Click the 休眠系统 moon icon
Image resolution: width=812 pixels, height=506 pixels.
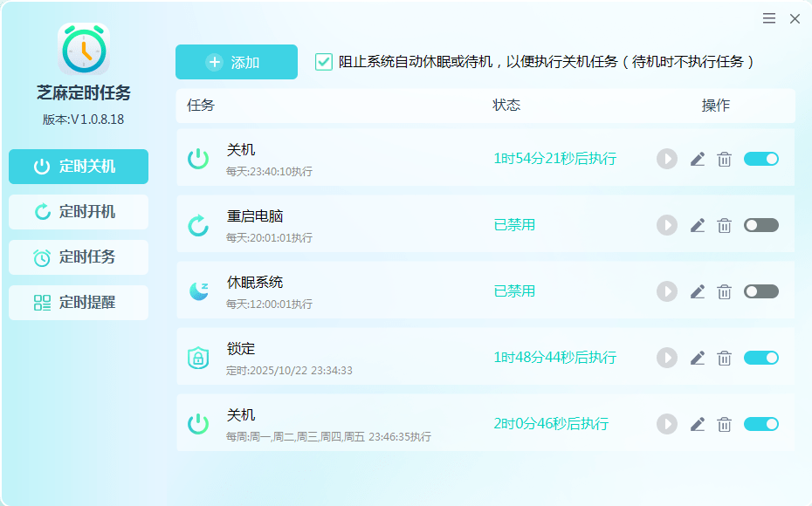(x=199, y=291)
